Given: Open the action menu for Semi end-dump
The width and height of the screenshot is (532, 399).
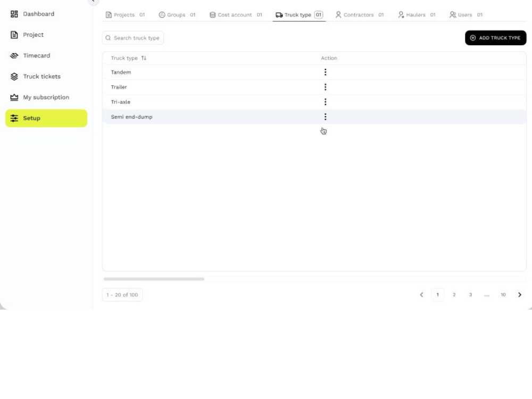Looking at the screenshot, I should (325, 117).
